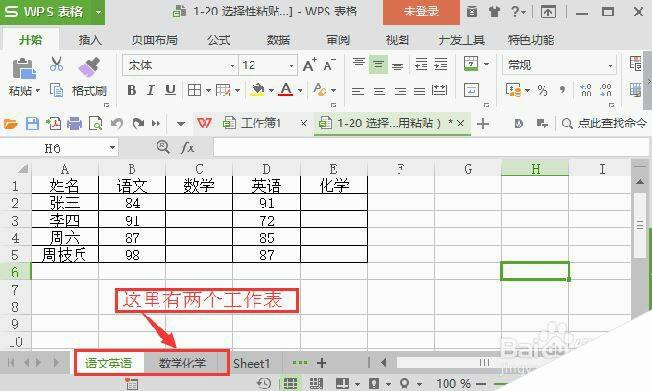Click the borders icon
Image resolution: width=652 pixels, height=391 pixels.
pyautogui.click(x=194, y=90)
